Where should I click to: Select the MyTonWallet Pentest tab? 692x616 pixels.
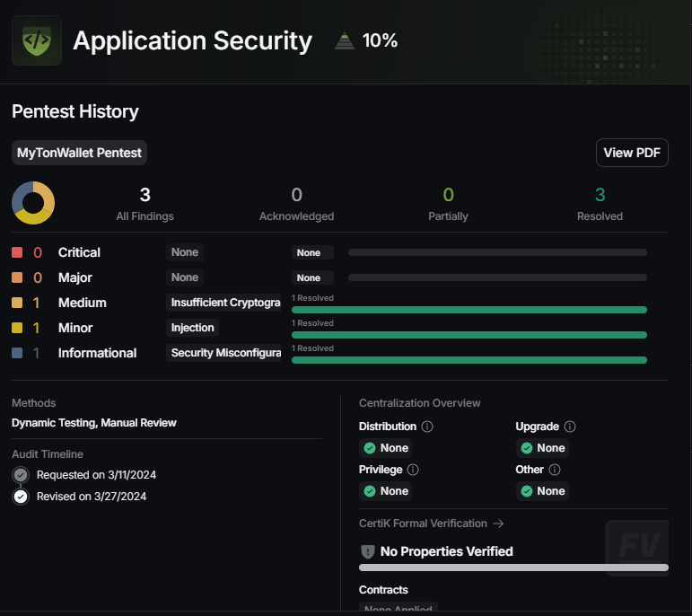(x=80, y=153)
